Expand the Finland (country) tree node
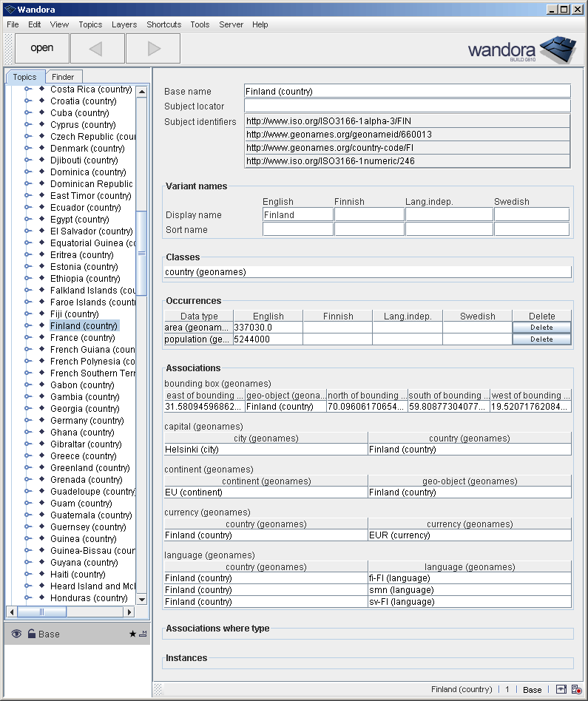The image size is (588, 701). pos(28,325)
